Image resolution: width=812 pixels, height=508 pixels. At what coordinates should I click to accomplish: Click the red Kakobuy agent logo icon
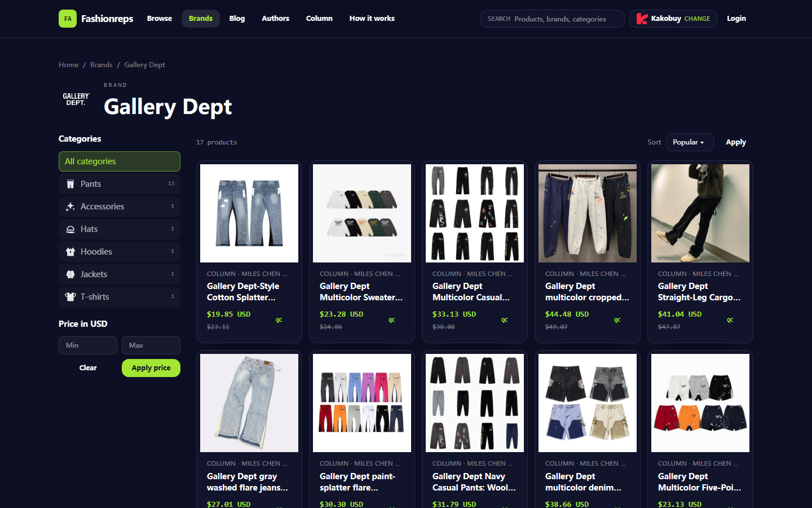pos(642,19)
